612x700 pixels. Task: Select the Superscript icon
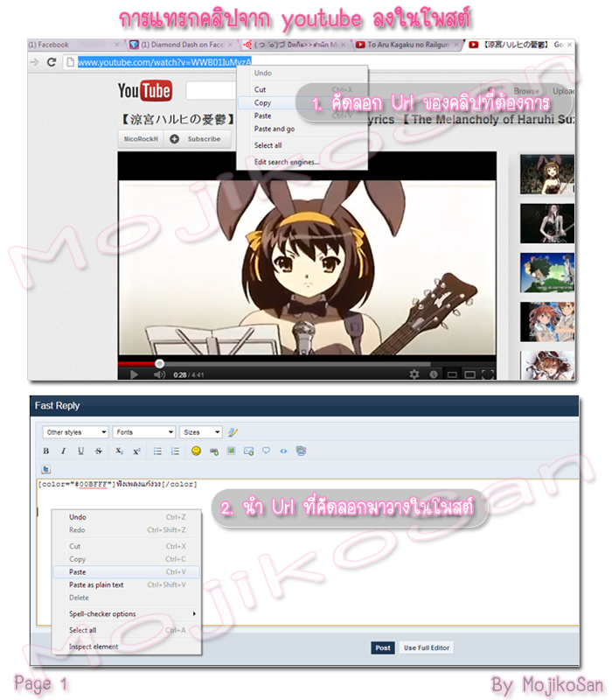[x=136, y=451]
